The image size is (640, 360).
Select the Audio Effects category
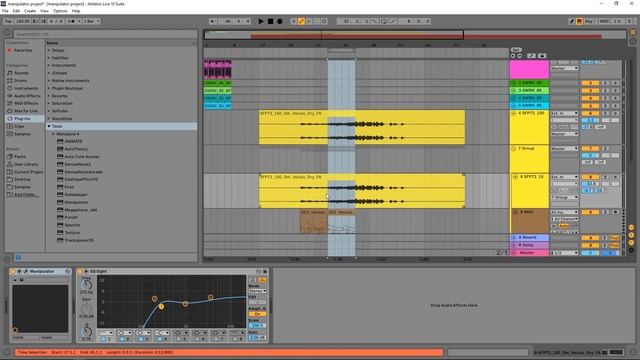click(x=27, y=96)
